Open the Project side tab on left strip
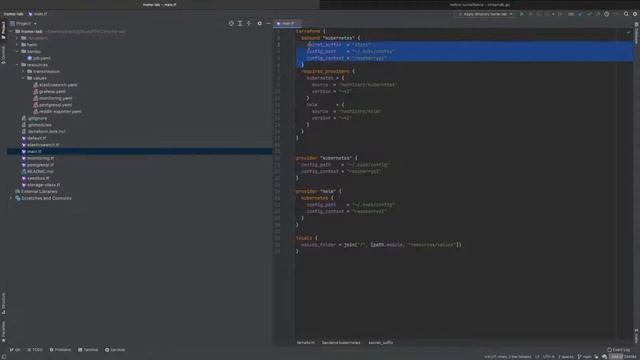 click(x=3, y=30)
